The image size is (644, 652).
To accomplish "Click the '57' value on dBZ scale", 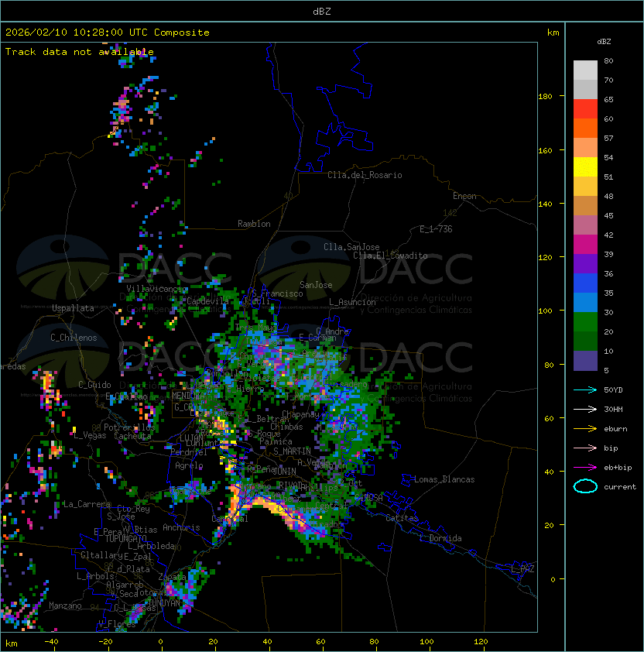I will pyautogui.click(x=608, y=138).
